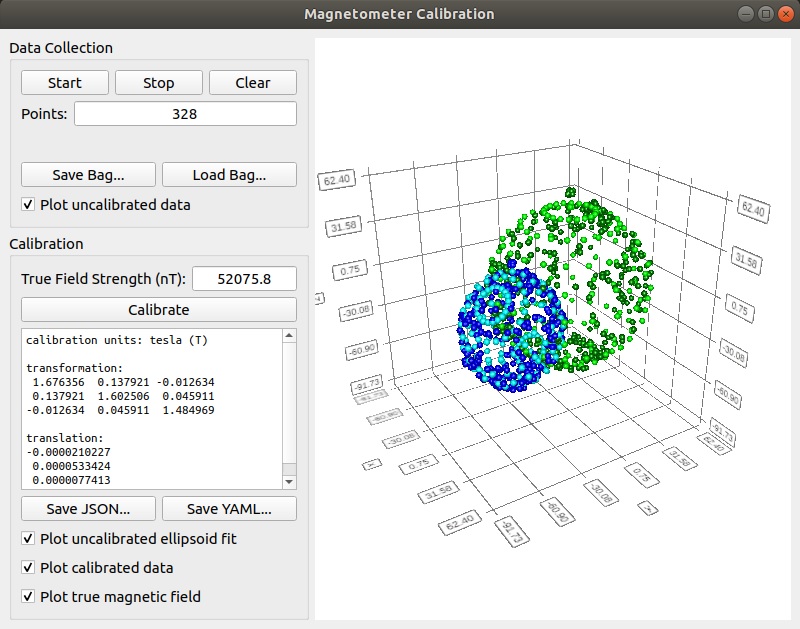The height and width of the screenshot is (629, 800).
Task: Maximize the Magnetometer Calibration window
Action: pos(766,14)
